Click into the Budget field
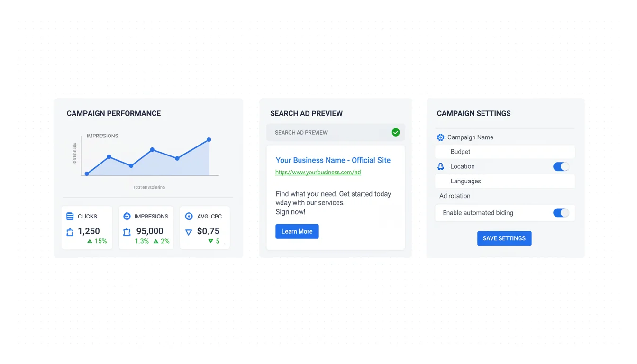 pos(505,152)
